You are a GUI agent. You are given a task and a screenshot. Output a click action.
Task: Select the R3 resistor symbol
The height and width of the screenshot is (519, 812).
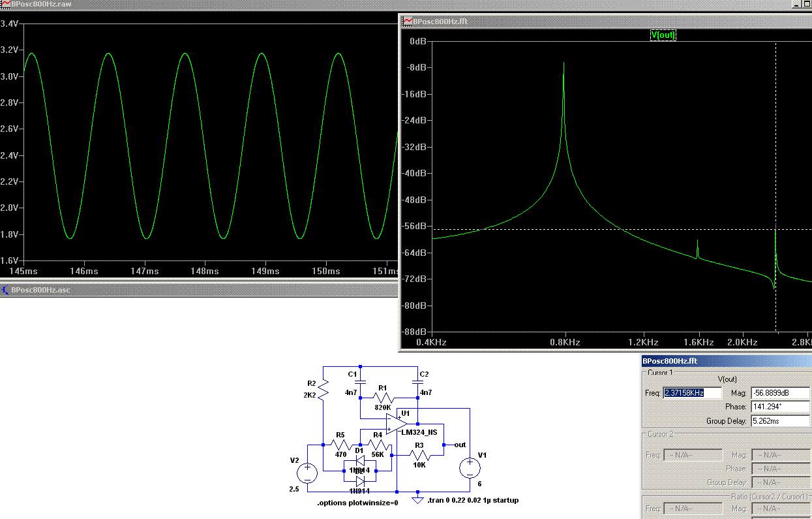click(x=419, y=454)
